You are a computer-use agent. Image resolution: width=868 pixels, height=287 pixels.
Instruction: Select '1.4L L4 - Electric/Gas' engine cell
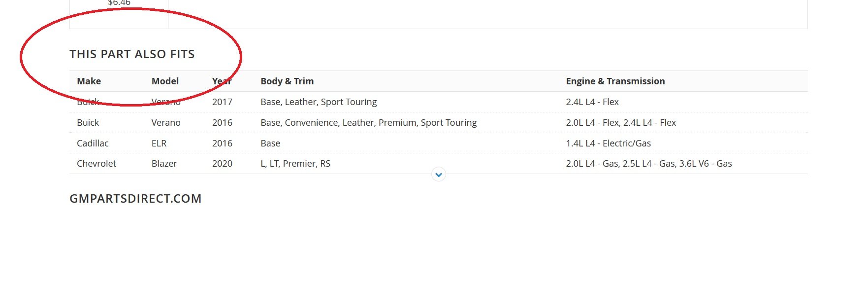pyautogui.click(x=609, y=143)
